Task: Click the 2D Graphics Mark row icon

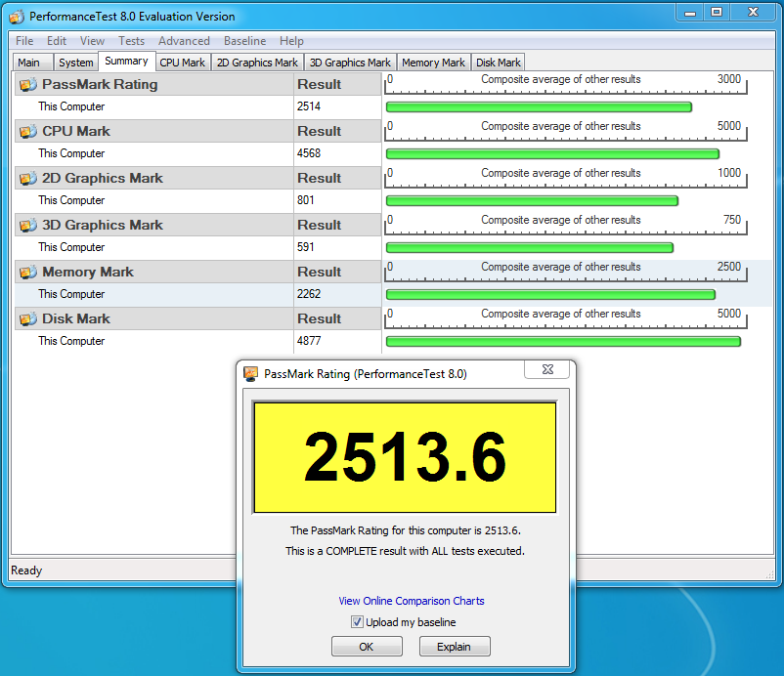Action: [x=28, y=179]
